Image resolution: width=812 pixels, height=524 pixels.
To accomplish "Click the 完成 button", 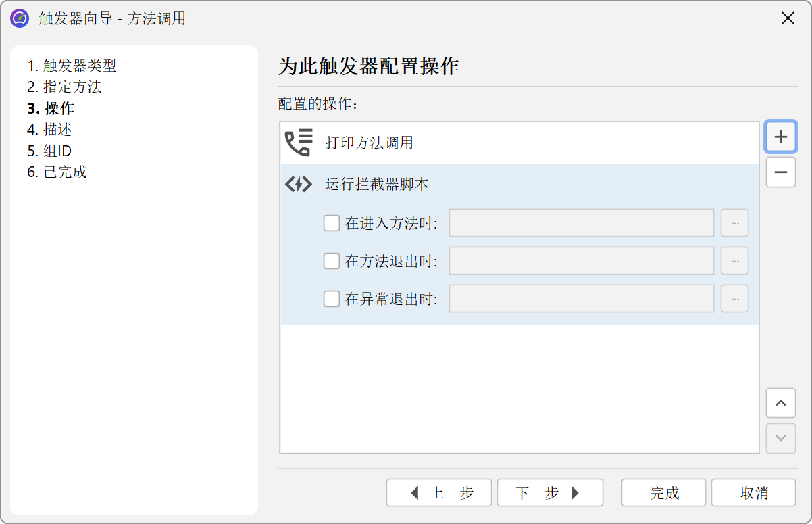I will (x=663, y=493).
